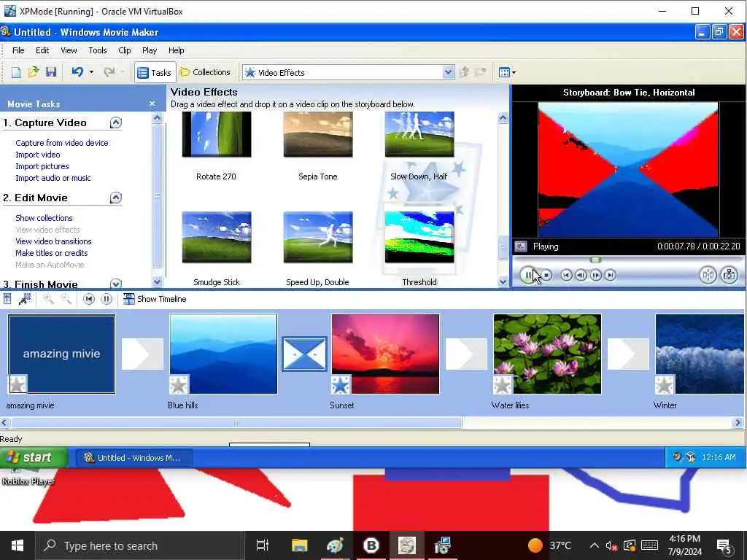Open the Views dropdown button
The image size is (747, 560).
[508, 72]
